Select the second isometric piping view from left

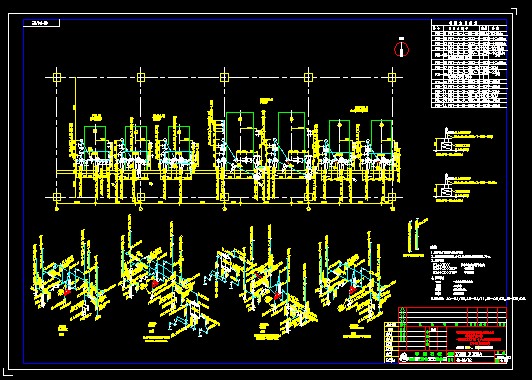tap(168, 278)
